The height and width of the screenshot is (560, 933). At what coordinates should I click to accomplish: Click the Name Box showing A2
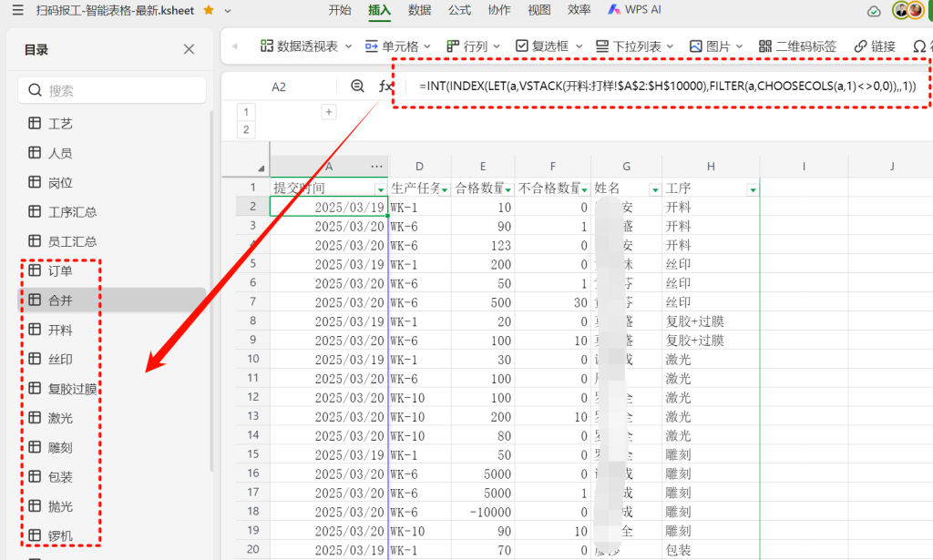click(279, 87)
